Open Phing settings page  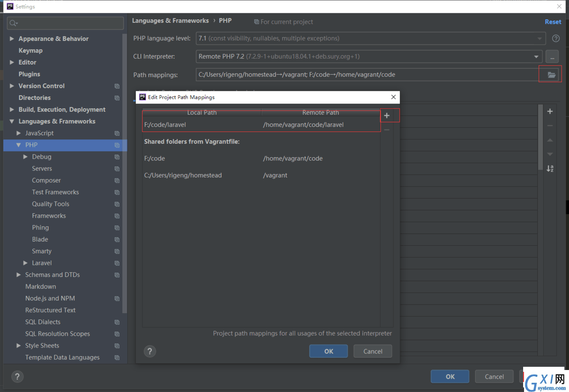pyautogui.click(x=40, y=228)
